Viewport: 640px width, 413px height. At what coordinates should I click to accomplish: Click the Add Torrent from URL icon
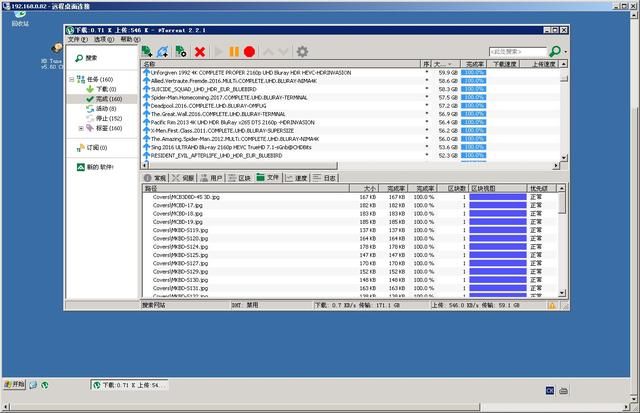coord(162,52)
